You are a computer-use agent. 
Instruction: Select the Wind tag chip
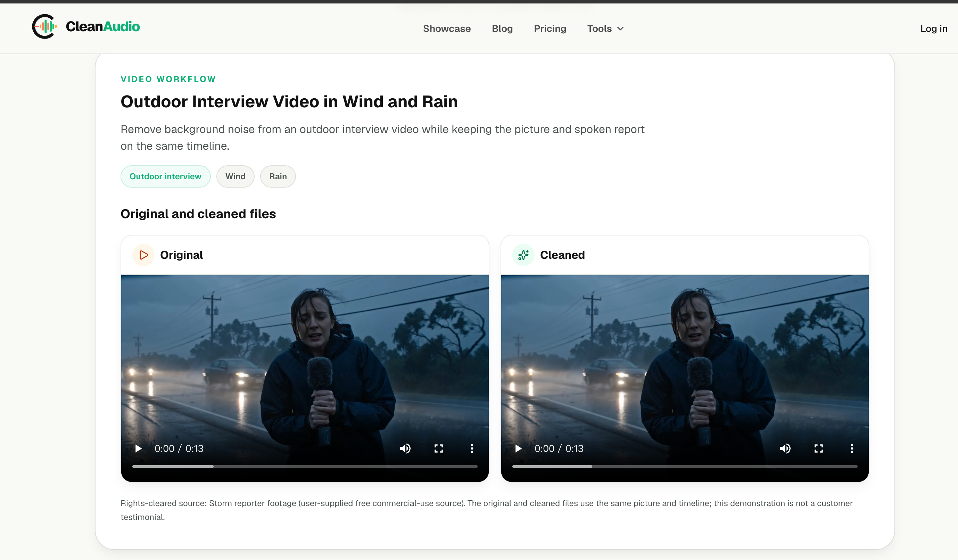pos(235,176)
